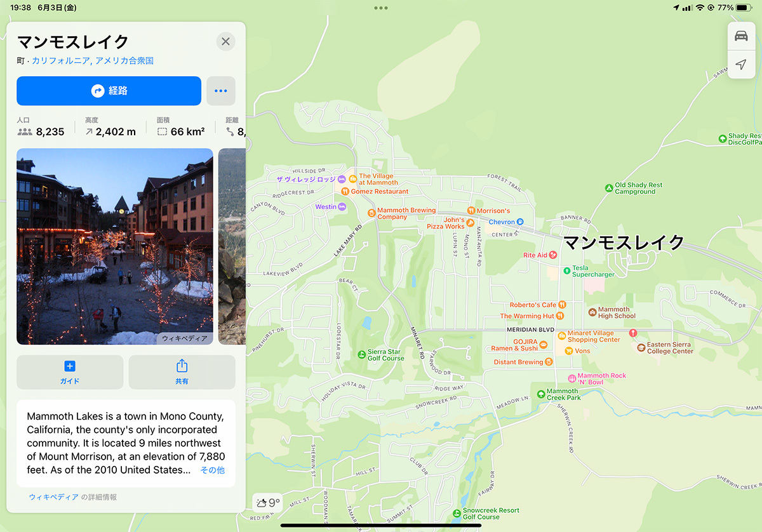Select Snowcreek Resort Golf Course pin
The image size is (762, 532).
457,513
